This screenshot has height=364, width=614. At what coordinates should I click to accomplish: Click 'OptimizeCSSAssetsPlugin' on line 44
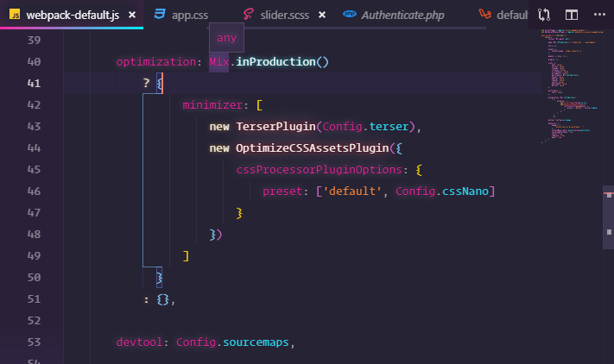[312, 147]
